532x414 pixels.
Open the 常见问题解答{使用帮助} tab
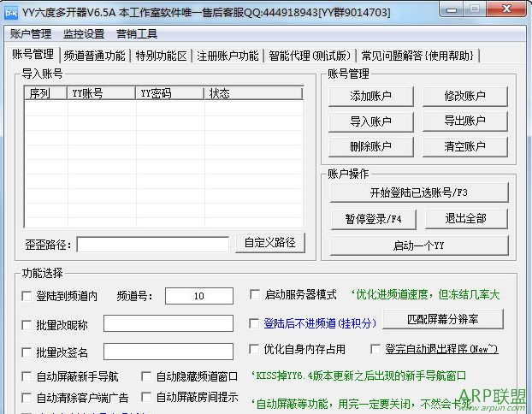pyautogui.click(x=417, y=56)
